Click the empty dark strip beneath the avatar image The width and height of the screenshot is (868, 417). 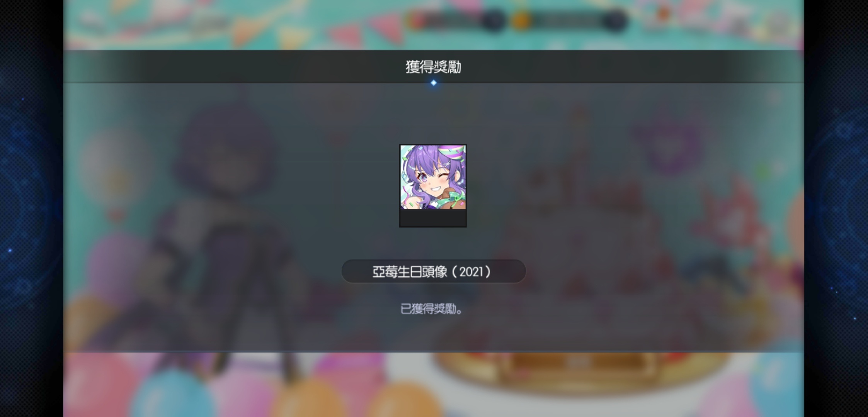point(433,218)
